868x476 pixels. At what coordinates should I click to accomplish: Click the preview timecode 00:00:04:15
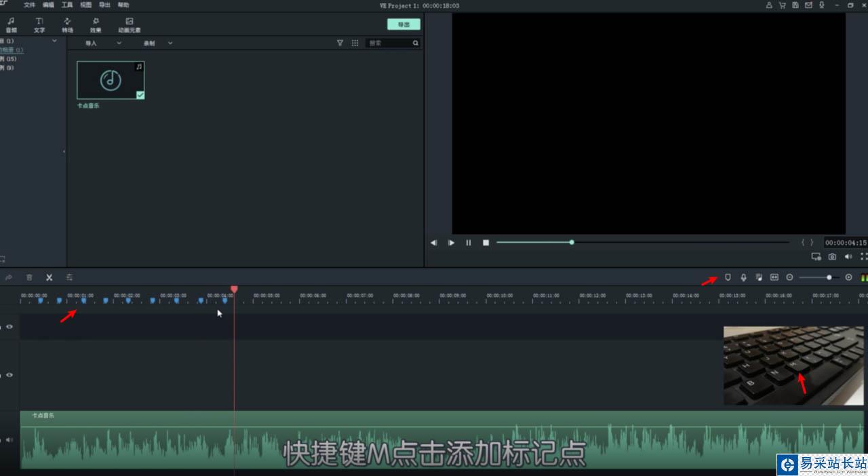click(x=846, y=243)
